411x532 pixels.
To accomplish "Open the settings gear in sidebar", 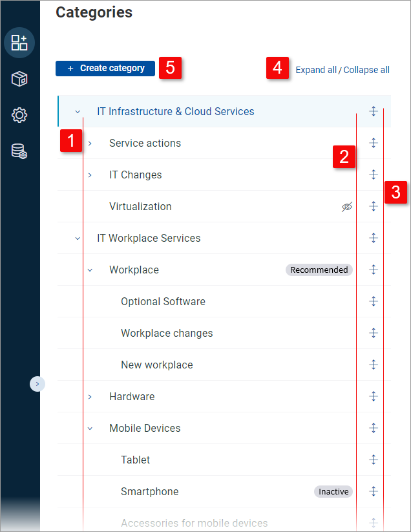I will click(x=19, y=115).
